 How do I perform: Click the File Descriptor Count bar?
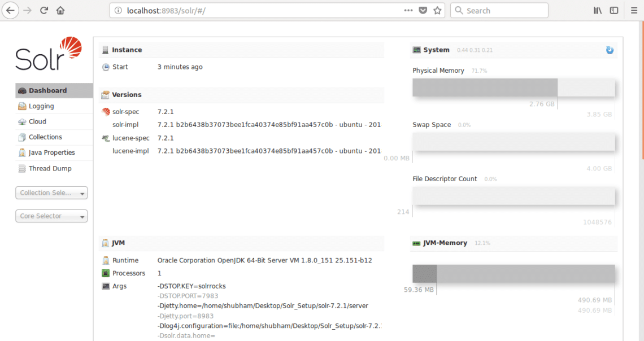click(514, 196)
